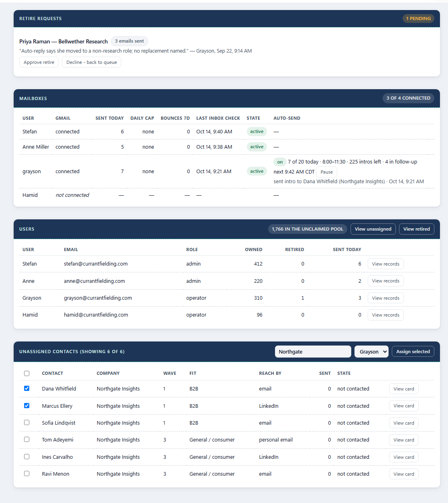Check Sofia Lindqvist's checkbox
This screenshot has width=448, height=503.
[26, 423]
